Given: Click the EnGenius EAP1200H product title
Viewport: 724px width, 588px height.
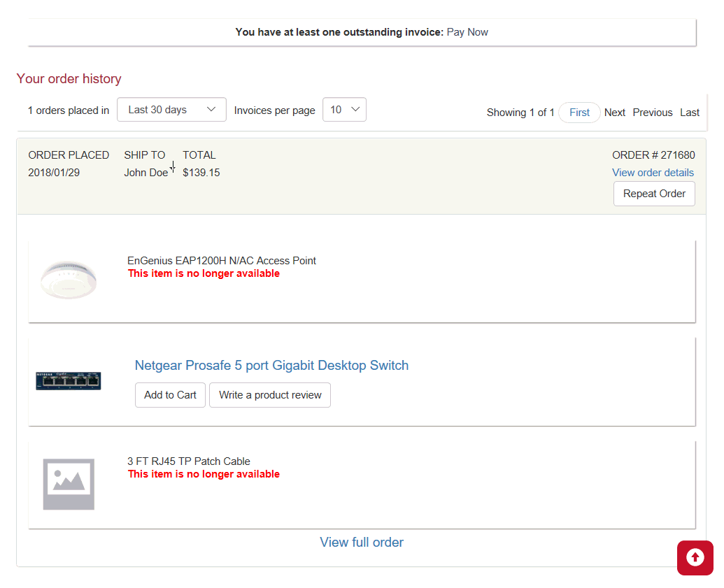Looking at the screenshot, I should tap(222, 261).
